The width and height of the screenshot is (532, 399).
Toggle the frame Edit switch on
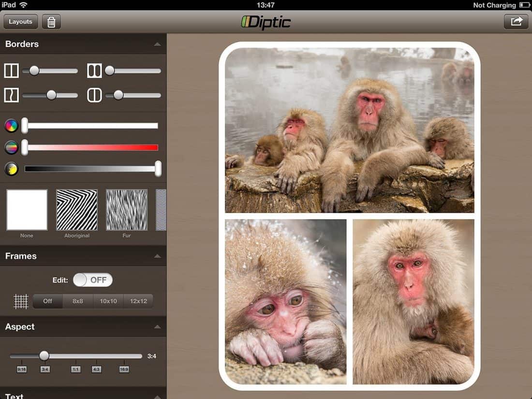point(93,280)
